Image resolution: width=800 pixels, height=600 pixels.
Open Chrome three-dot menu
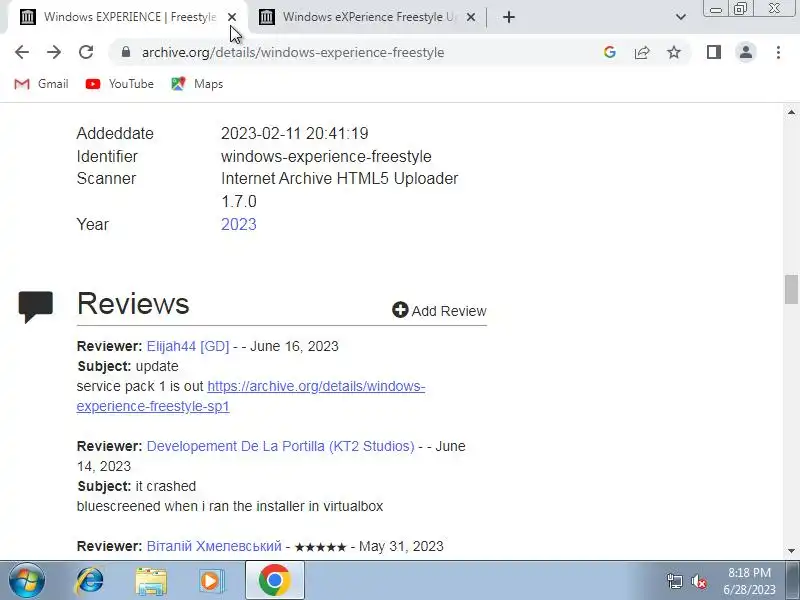point(778,52)
